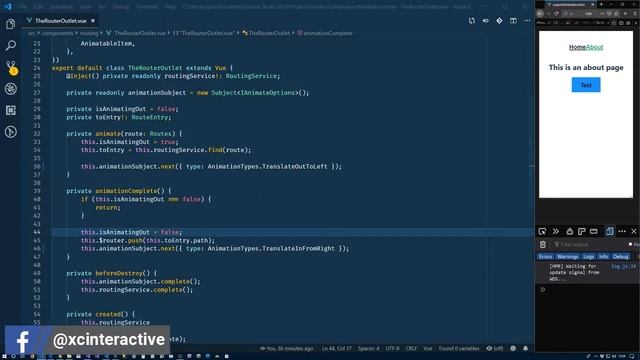Image resolution: width=640 pixels, height=360 pixels.
Task: Click the diamond-shaped icon in editor toolbar
Action: (499, 20)
